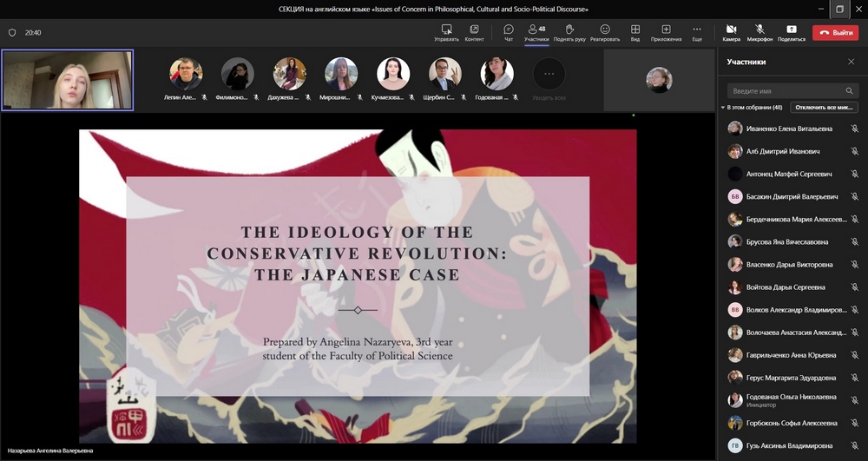Select participant Герус Маргарита Эдуардовна
Screen dimensions: 868x461
click(792, 378)
